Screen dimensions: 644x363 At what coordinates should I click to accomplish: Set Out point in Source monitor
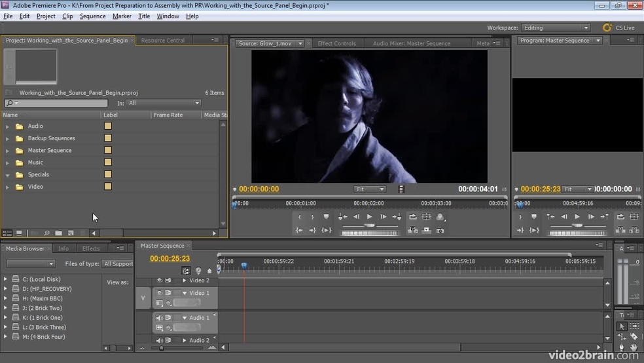[x=312, y=217]
